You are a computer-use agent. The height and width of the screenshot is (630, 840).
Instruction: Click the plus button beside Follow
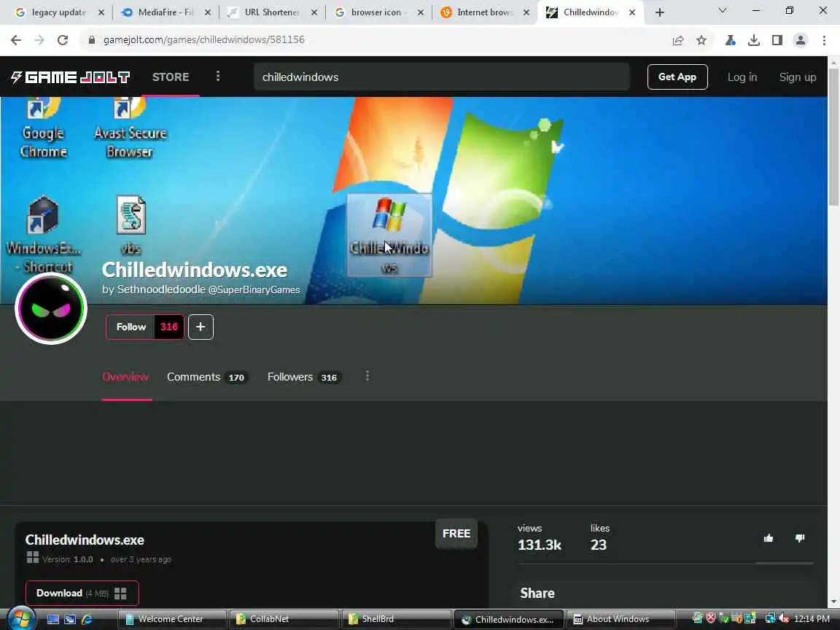pos(201,327)
